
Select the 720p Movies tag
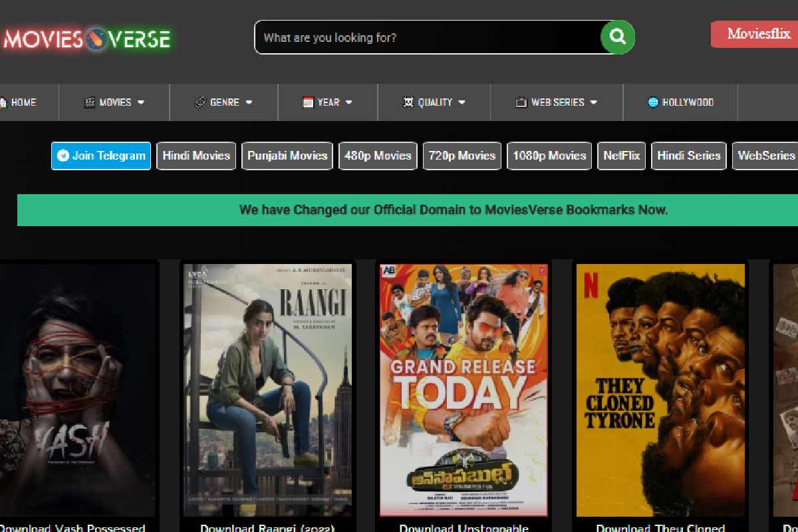pos(462,156)
